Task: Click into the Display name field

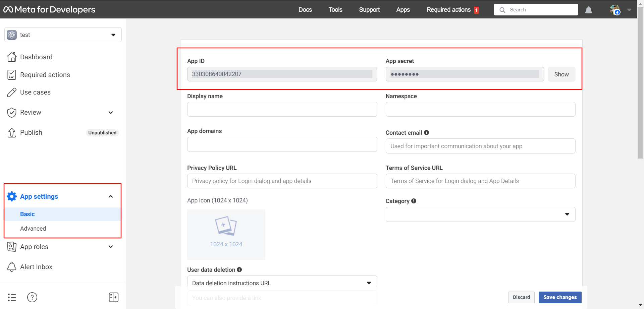Action: [x=282, y=110]
